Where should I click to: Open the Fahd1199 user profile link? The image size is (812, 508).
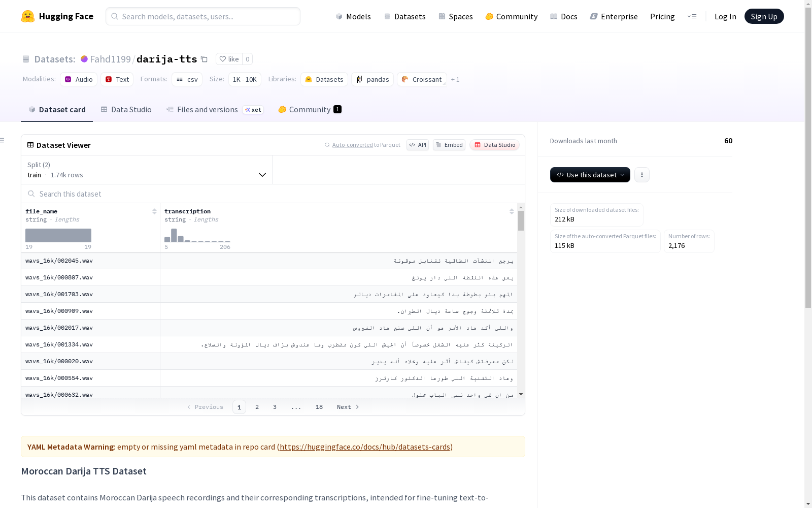pos(110,59)
